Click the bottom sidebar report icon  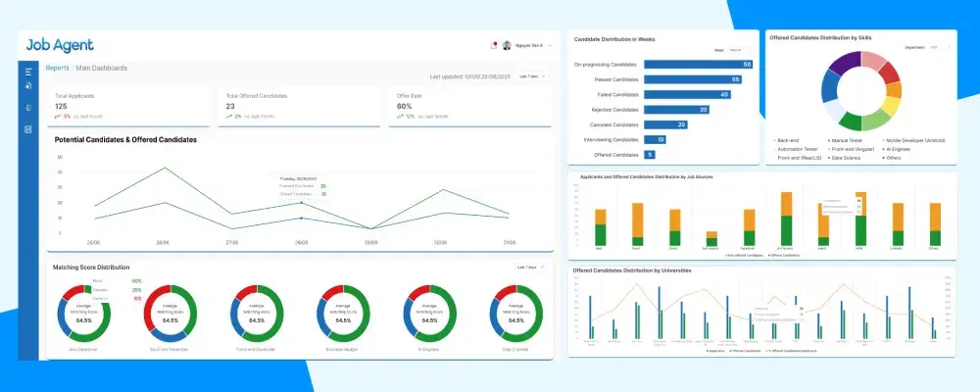[28, 129]
